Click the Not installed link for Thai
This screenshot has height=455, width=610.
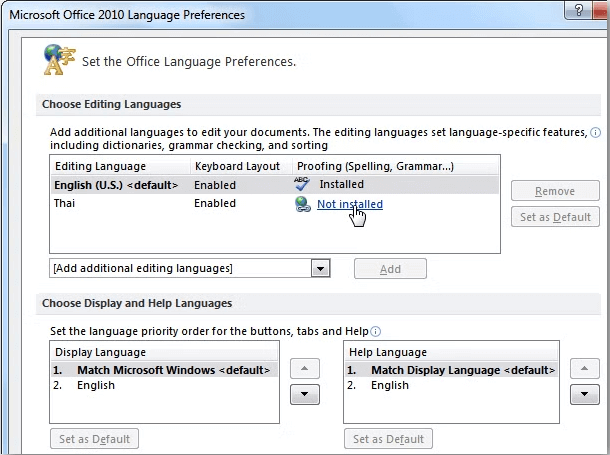350,204
